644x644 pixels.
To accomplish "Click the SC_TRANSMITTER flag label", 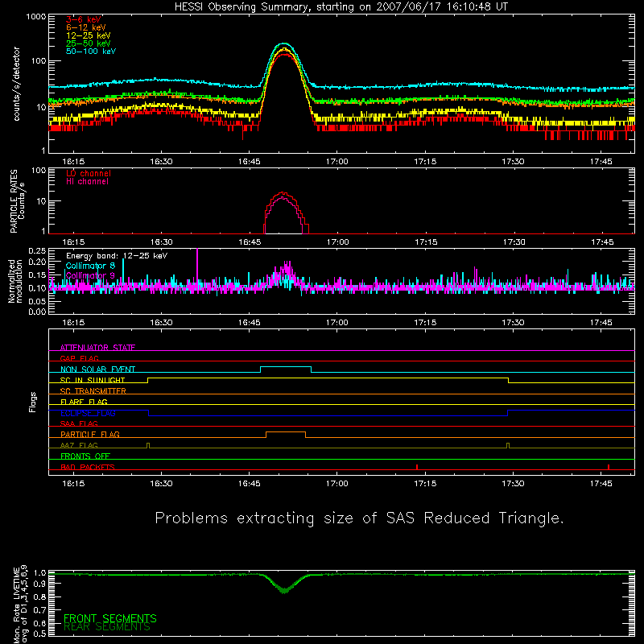I will 93,391.
